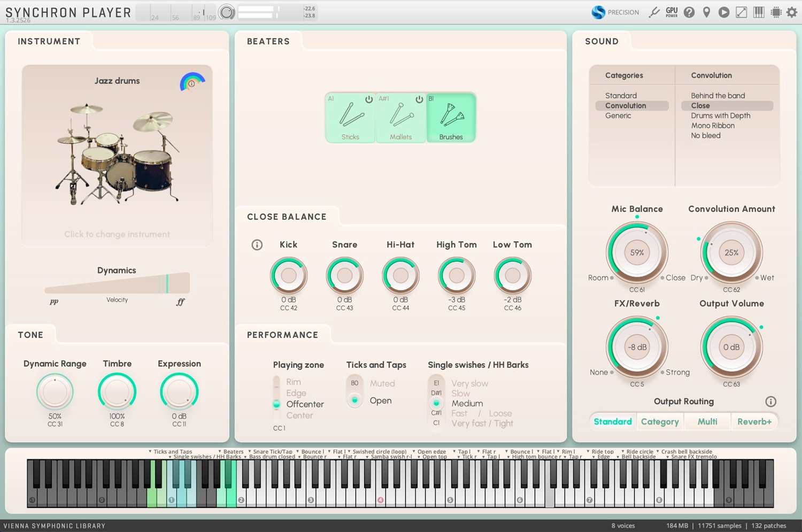Click the location pin icon
The height and width of the screenshot is (532, 802).
[706, 12]
